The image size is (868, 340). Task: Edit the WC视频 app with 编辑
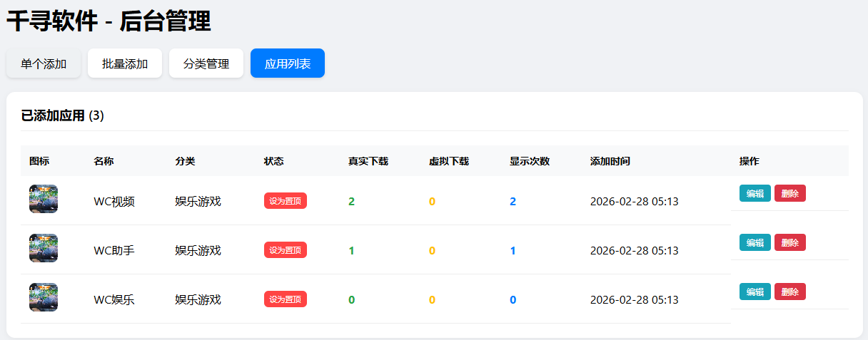click(755, 193)
